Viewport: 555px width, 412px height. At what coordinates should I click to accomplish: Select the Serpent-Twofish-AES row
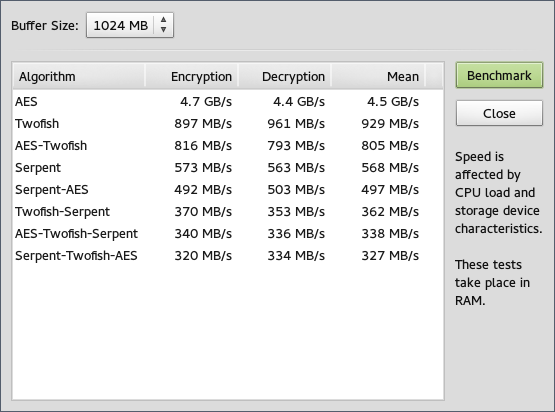228,255
